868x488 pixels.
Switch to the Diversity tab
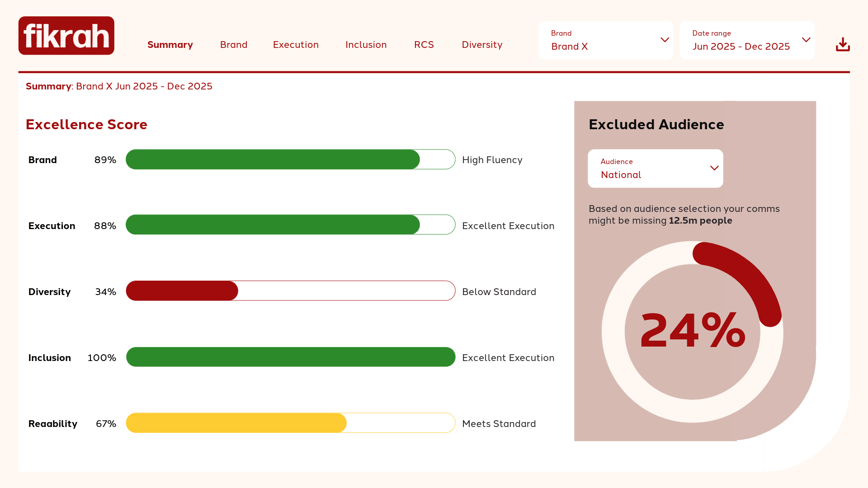482,45
